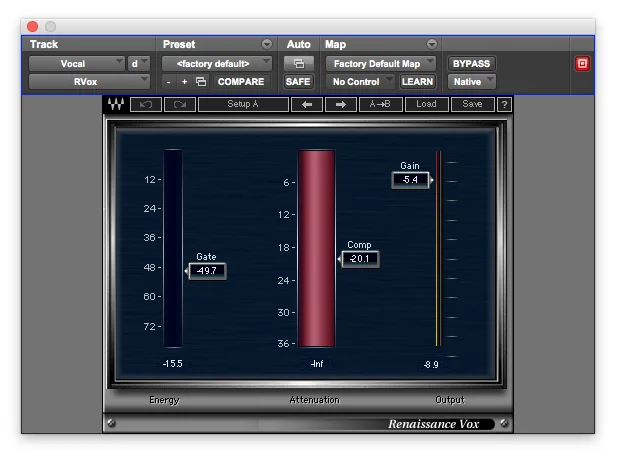Open Waves help question mark button
624x462 pixels.
[x=504, y=105]
